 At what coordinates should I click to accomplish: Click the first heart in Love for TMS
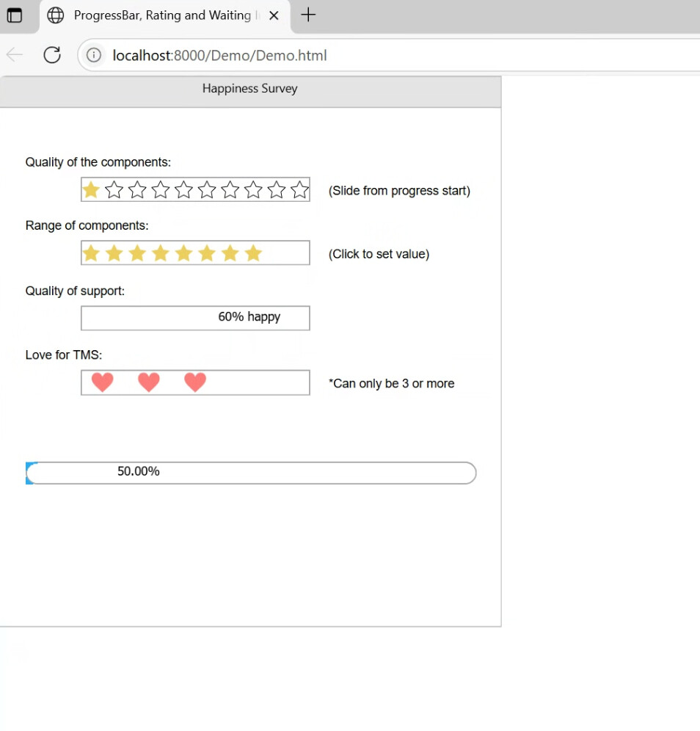pos(103,382)
